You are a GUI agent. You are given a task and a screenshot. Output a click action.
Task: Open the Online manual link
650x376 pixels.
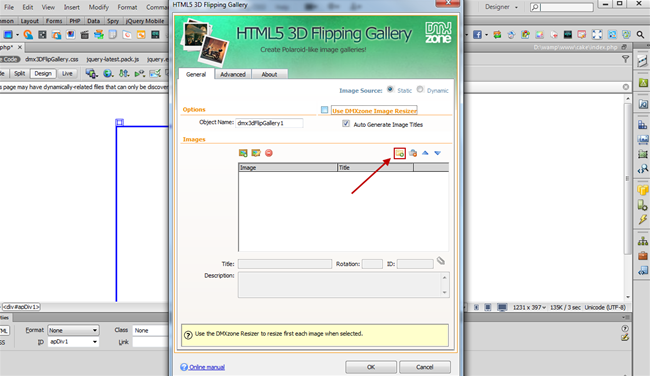(x=207, y=367)
